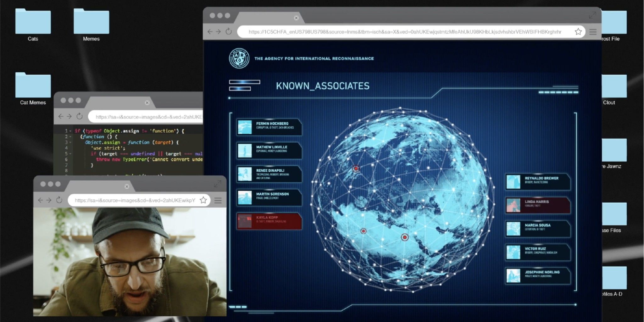Collapse the fold arrow on code line 3
The width and height of the screenshot is (644, 322).
point(70,142)
